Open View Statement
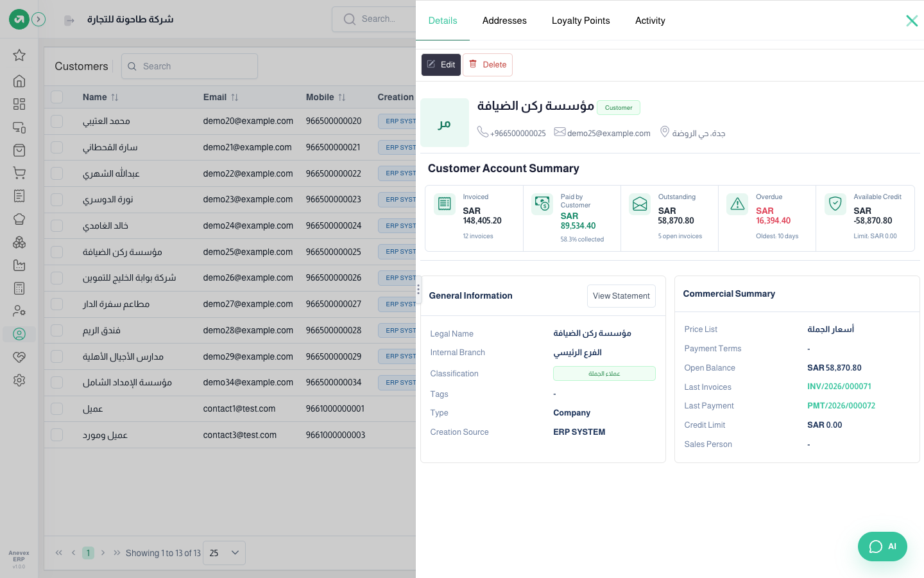924x578 pixels. tap(621, 296)
